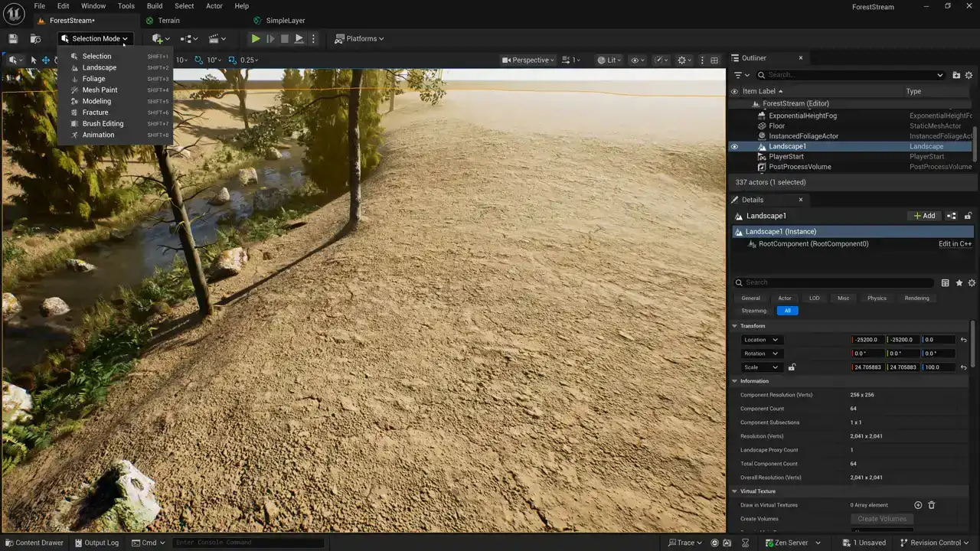The image size is (980, 551).
Task: Click the green Play button
Action: point(256,39)
